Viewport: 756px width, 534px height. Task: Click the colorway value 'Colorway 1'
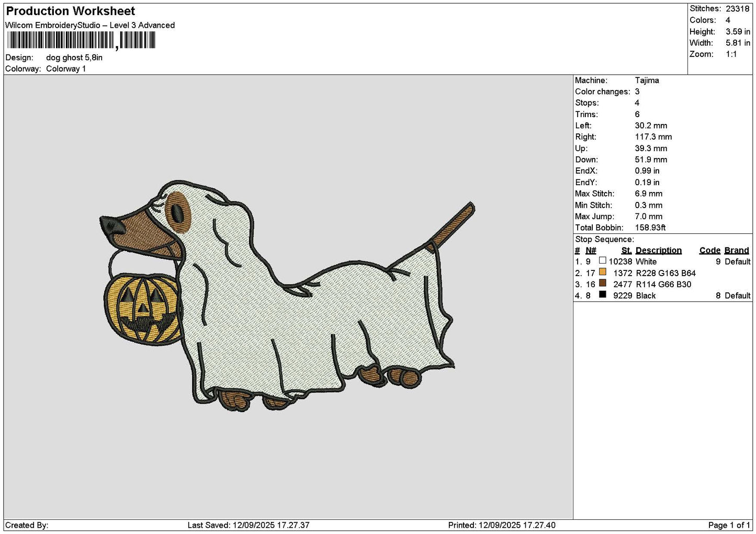tap(66, 69)
